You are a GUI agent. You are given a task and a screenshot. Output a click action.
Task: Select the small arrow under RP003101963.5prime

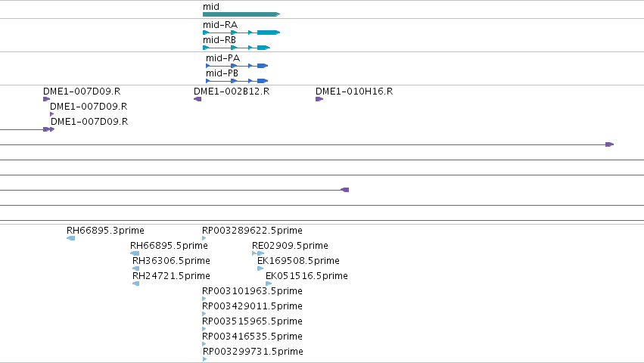click(x=204, y=299)
